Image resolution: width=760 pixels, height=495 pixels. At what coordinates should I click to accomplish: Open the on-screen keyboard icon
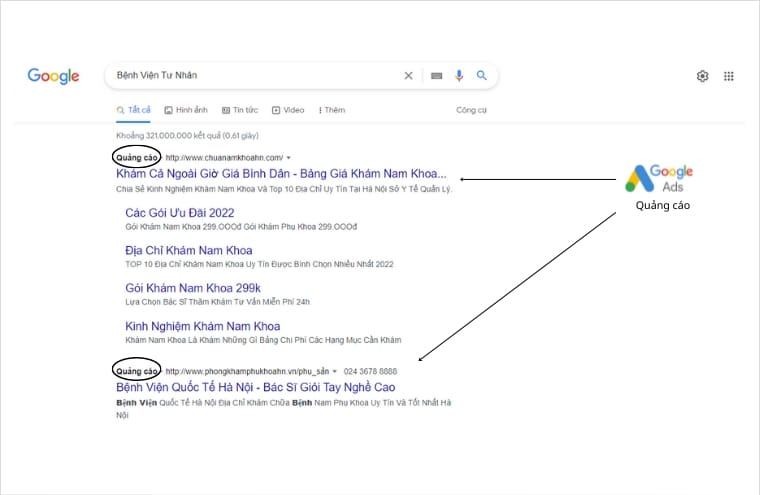(436, 76)
